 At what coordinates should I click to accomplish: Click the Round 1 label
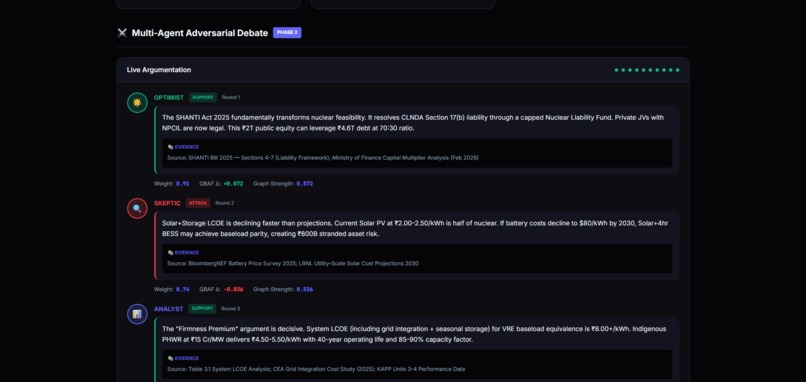pyautogui.click(x=231, y=97)
